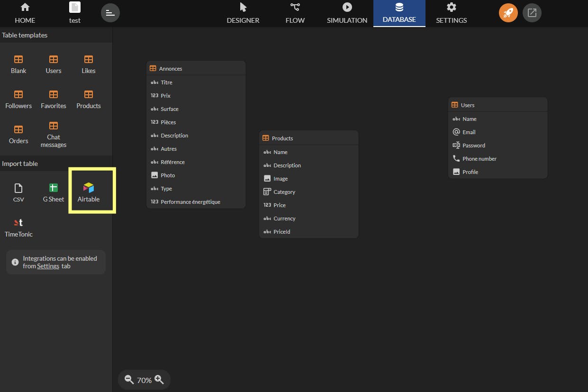
Task: Click the orange rocket publish icon
Action: click(x=508, y=13)
